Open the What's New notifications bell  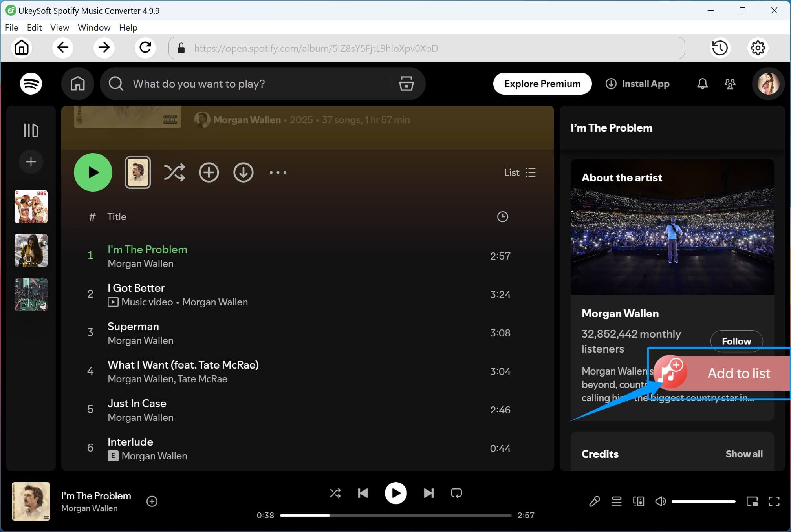tap(702, 84)
